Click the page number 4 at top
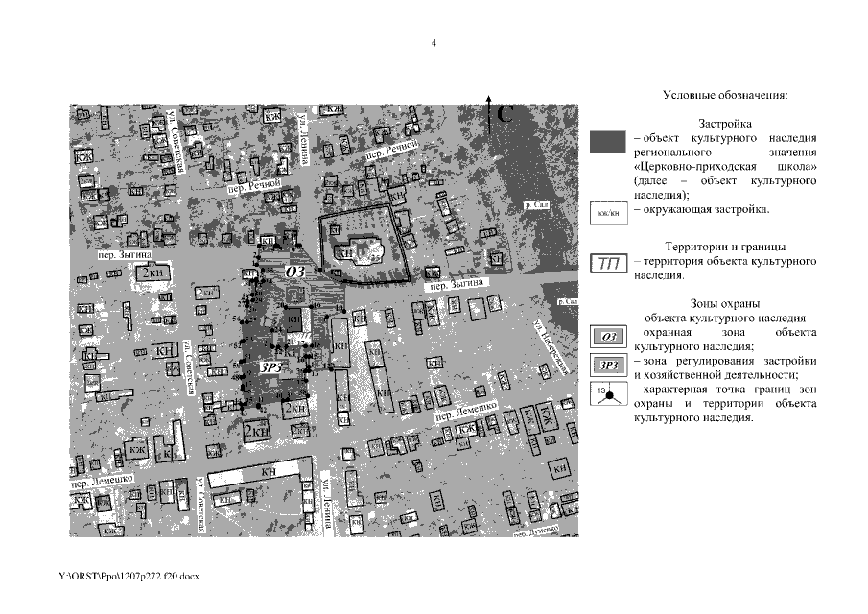The height and width of the screenshot is (614, 868). 434,44
